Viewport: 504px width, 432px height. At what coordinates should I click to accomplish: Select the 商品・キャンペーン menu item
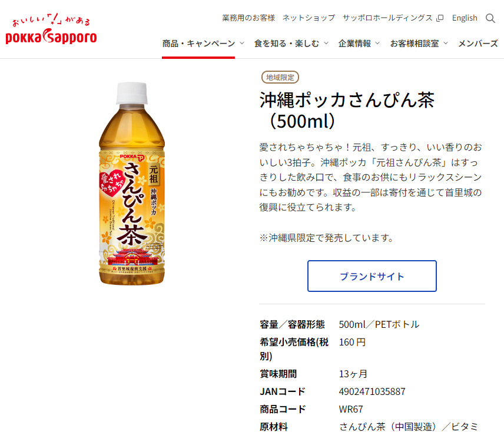click(198, 44)
